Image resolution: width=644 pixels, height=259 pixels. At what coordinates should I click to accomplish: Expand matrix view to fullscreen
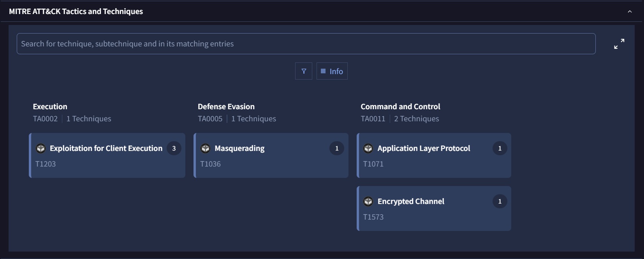click(619, 44)
